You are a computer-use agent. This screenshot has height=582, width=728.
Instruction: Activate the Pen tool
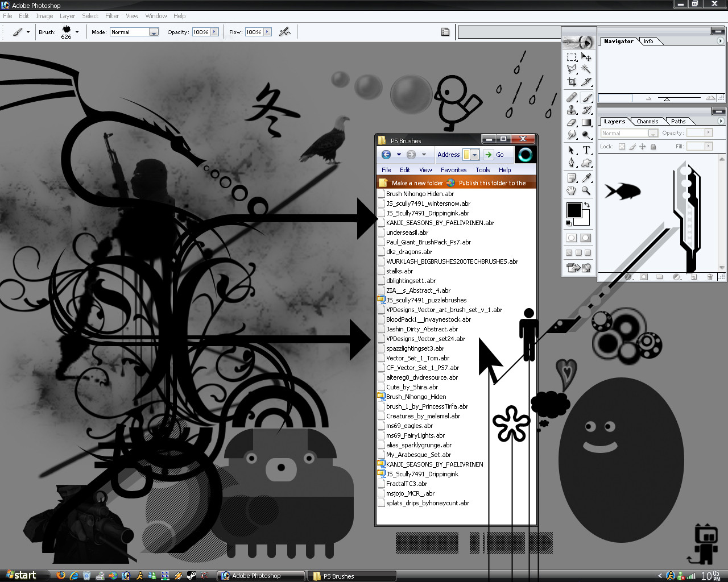point(572,163)
